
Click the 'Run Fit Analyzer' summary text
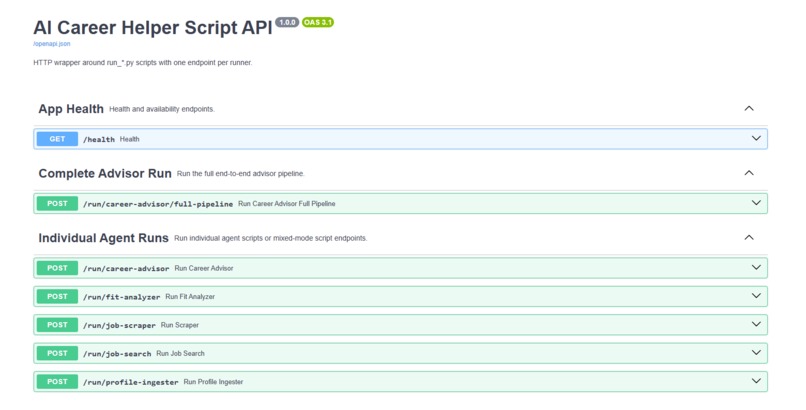pos(190,297)
